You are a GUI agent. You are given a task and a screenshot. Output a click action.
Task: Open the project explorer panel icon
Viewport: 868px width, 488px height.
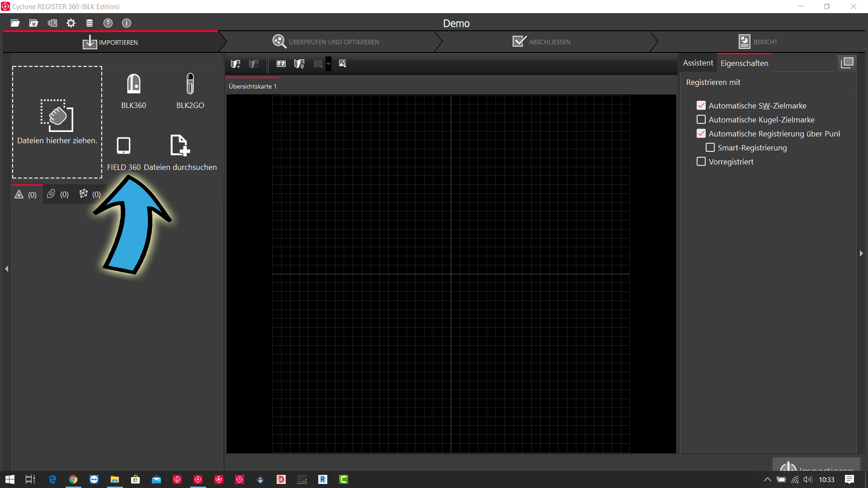coord(52,23)
